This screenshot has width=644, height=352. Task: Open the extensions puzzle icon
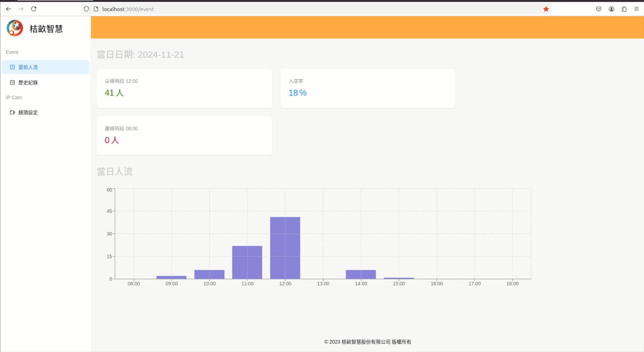(624, 9)
